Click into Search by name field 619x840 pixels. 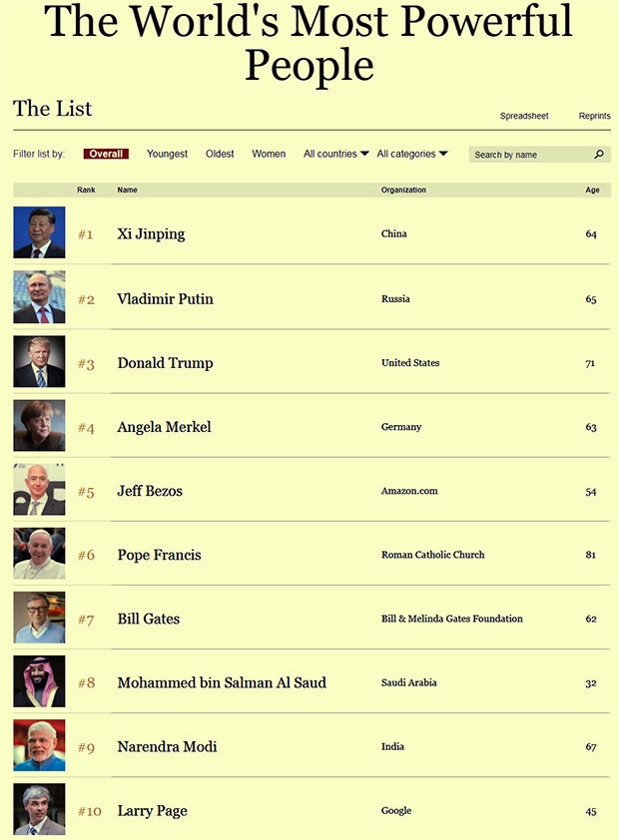(x=540, y=155)
